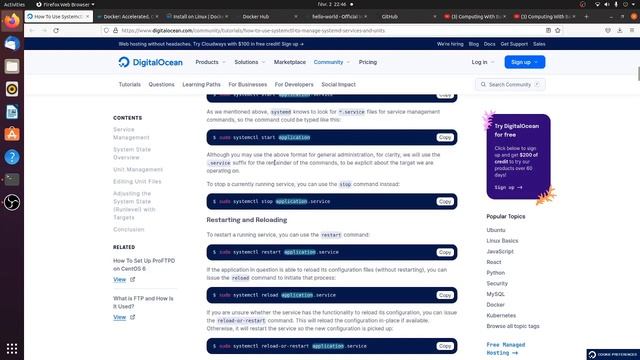Copy the systemctl stop command
Image resolution: width=640 pixels, height=360 pixels.
pos(445,202)
